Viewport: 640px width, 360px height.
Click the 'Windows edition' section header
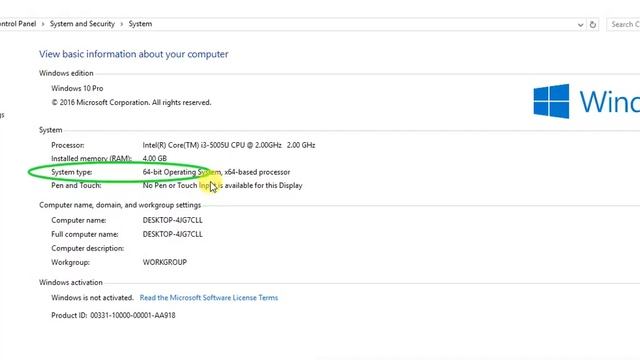(66, 73)
